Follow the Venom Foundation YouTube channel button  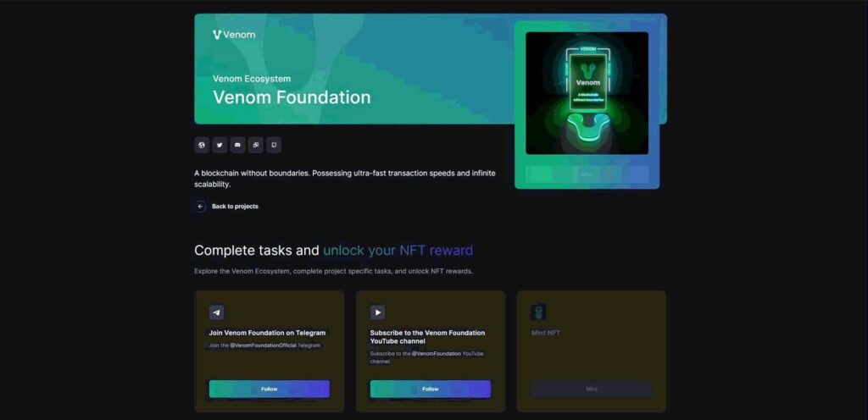430,389
